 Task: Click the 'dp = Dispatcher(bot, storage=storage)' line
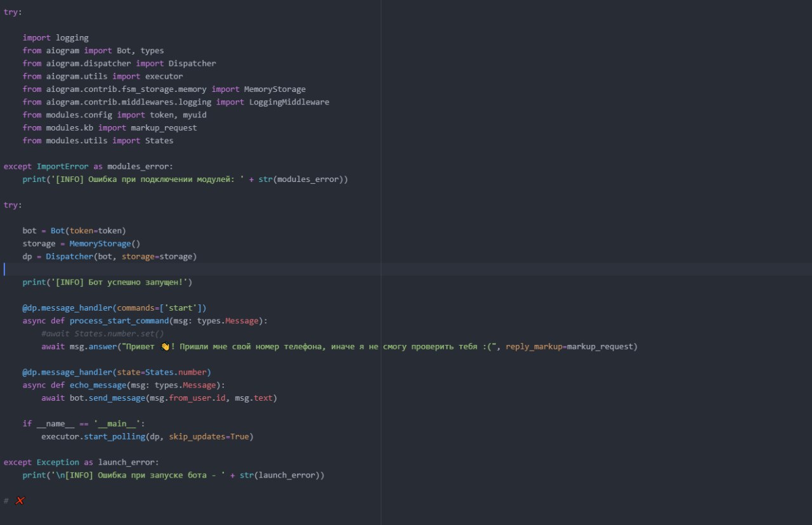coord(110,256)
